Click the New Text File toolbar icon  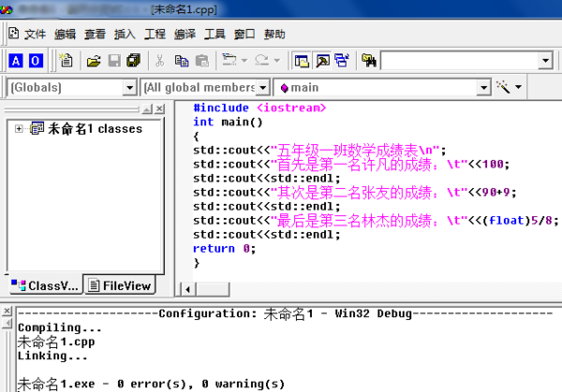click(x=66, y=61)
